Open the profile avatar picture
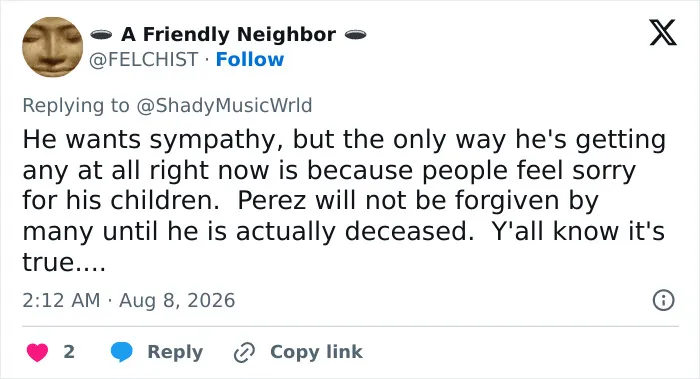Screen dimensions: 700x379 pyautogui.click(x=53, y=47)
